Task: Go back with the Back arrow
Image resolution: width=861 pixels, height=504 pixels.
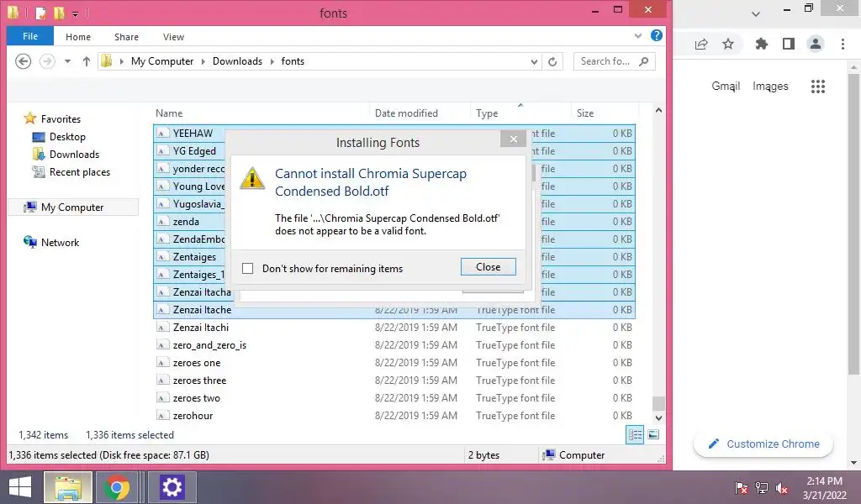Action: click(23, 60)
